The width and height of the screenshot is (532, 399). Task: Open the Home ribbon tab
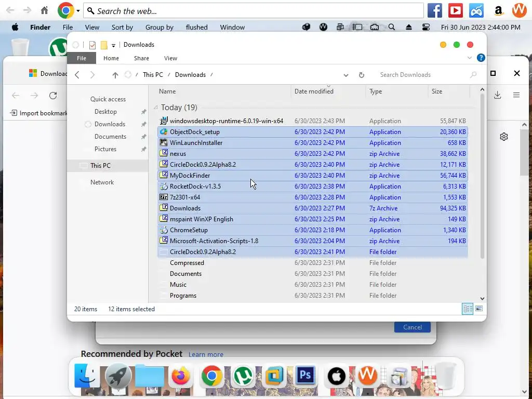click(111, 58)
